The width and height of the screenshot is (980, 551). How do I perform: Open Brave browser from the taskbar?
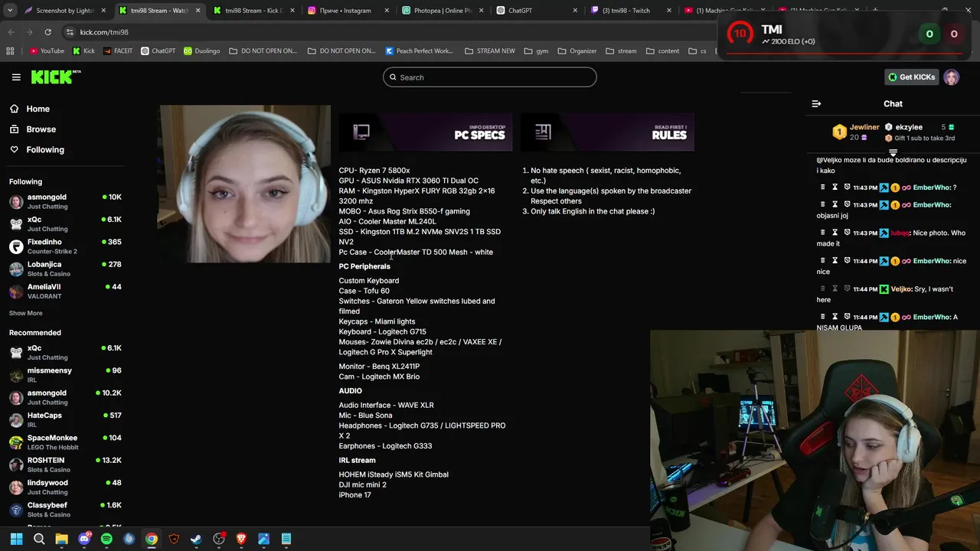coord(241,539)
